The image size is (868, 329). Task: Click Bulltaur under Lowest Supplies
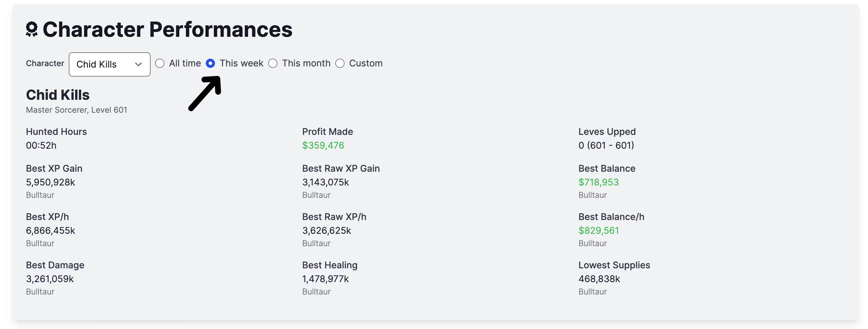pyautogui.click(x=592, y=292)
